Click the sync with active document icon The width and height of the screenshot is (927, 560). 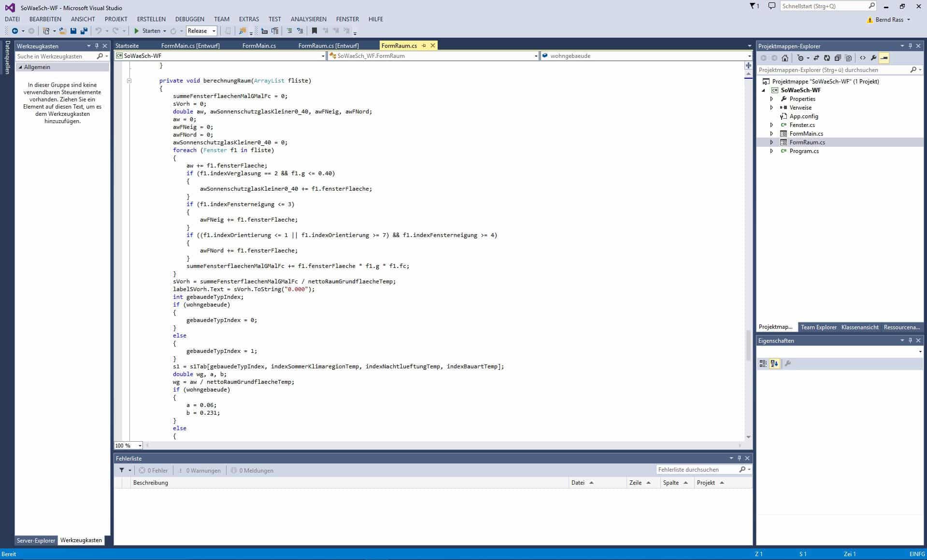(x=816, y=58)
